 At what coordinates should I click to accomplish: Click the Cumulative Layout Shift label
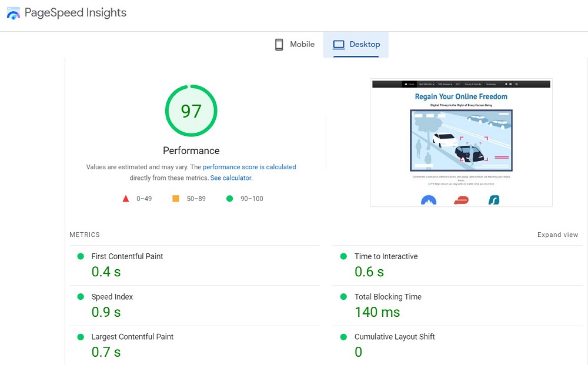click(395, 337)
